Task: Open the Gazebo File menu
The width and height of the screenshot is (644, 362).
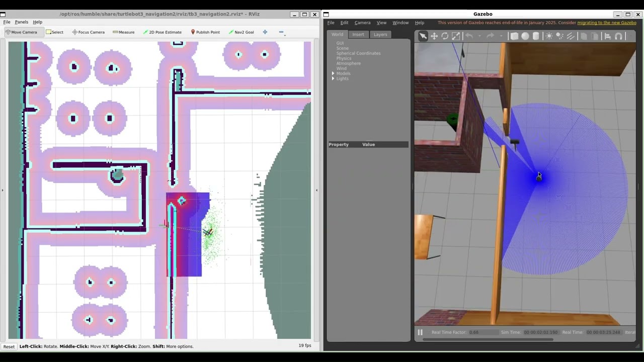Action: tap(331, 23)
